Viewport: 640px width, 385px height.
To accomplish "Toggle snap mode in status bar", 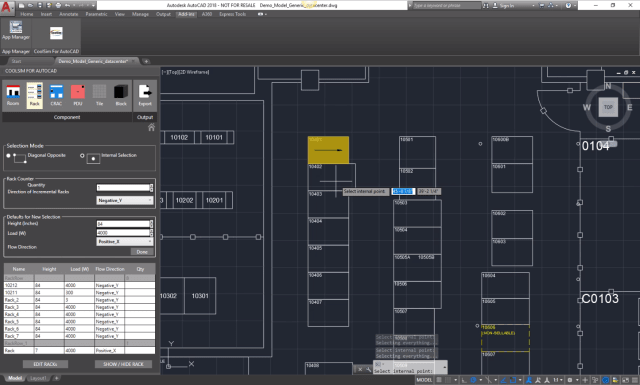I will (448, 380).
